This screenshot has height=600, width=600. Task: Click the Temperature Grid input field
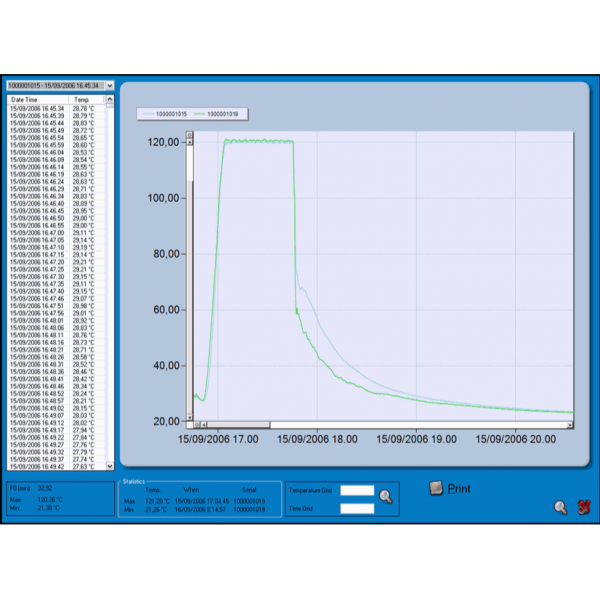tap(357, 491)
